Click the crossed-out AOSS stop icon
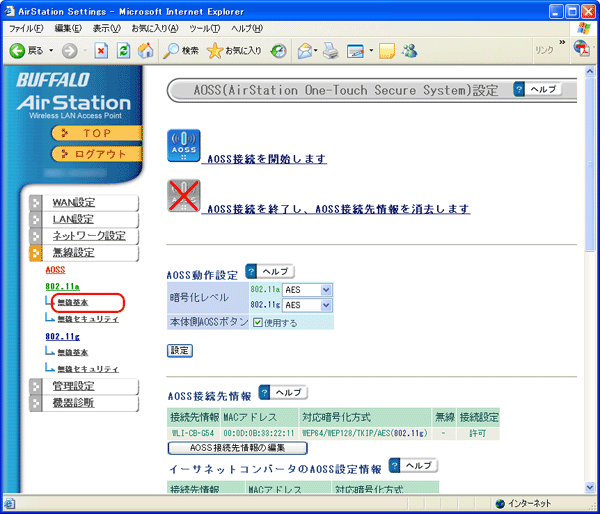The height and width of the screenshot is (514, 600). pos(184,196)
